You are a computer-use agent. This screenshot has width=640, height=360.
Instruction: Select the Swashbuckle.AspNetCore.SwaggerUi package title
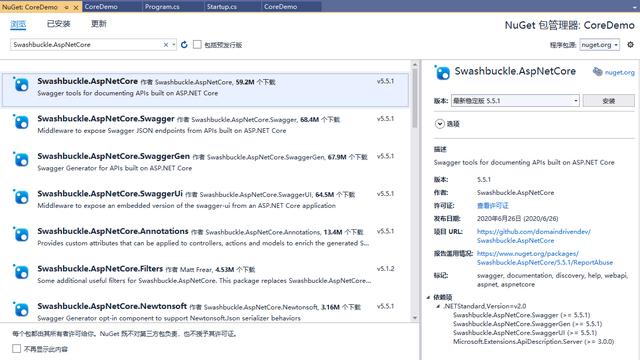pos(110,193)
